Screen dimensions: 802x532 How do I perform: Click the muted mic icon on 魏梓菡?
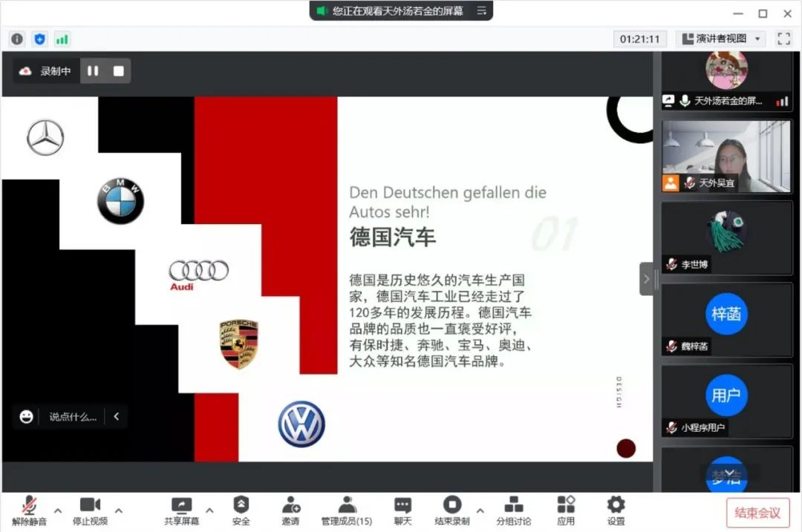tap(672, 346)
